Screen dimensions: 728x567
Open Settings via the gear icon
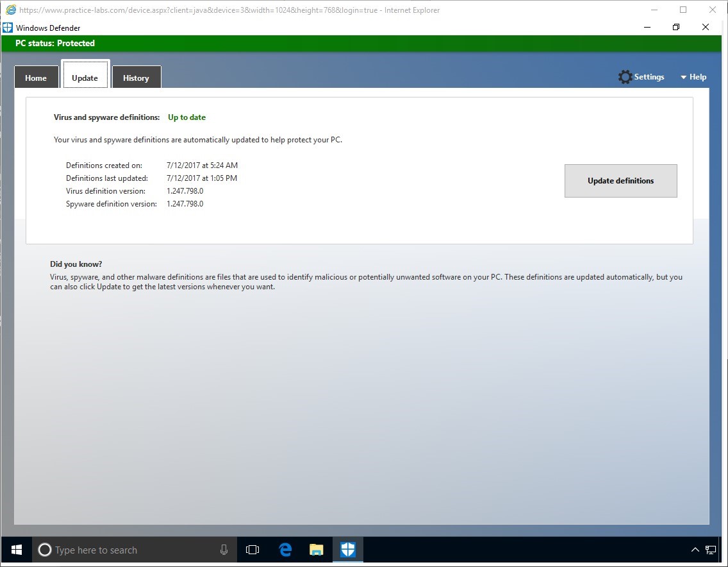[x=625, y=77]
